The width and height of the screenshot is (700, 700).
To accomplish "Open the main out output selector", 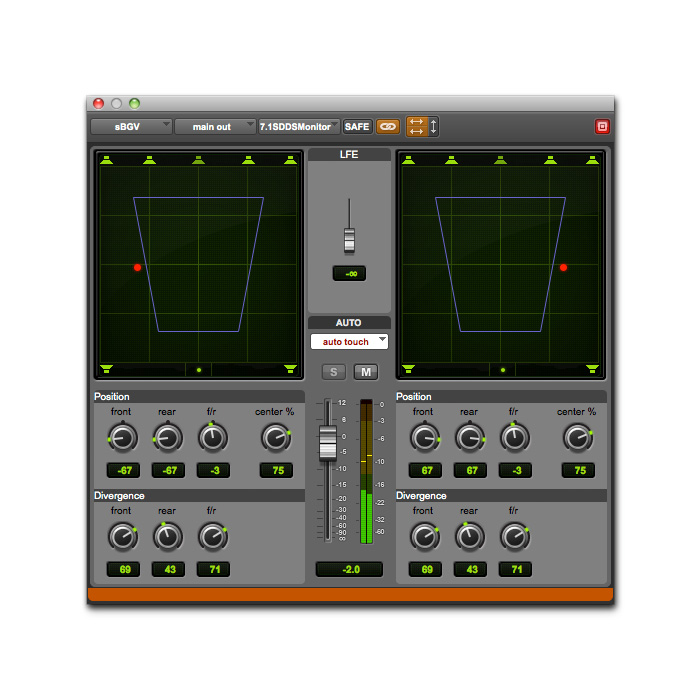I will [215, 127].
